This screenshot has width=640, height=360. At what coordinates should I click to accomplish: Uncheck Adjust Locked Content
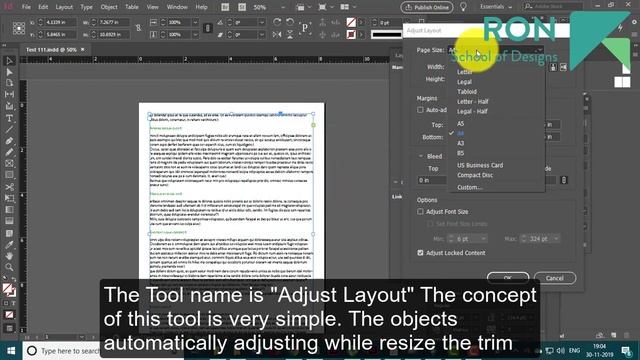point(420,253)
